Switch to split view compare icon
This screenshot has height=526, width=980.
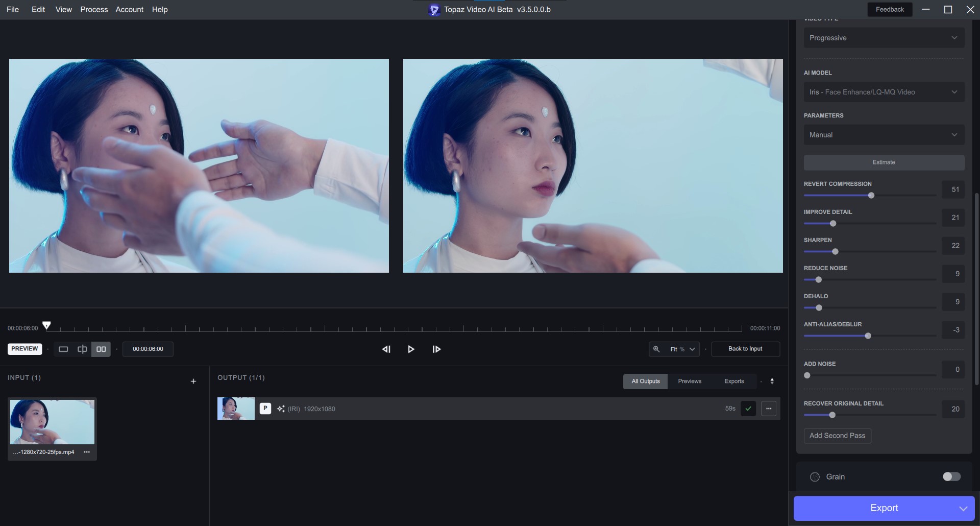[82, 349]
